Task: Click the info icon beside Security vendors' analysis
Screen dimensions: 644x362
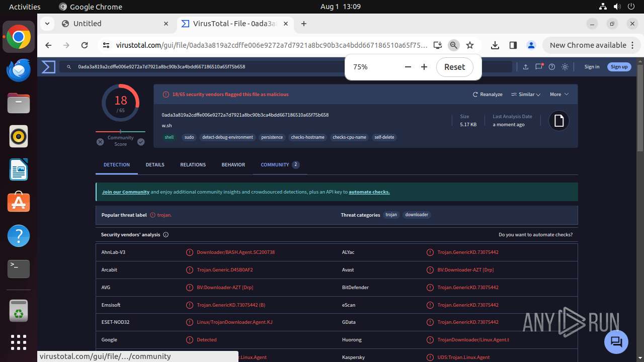Action: [x=166, y=235]
